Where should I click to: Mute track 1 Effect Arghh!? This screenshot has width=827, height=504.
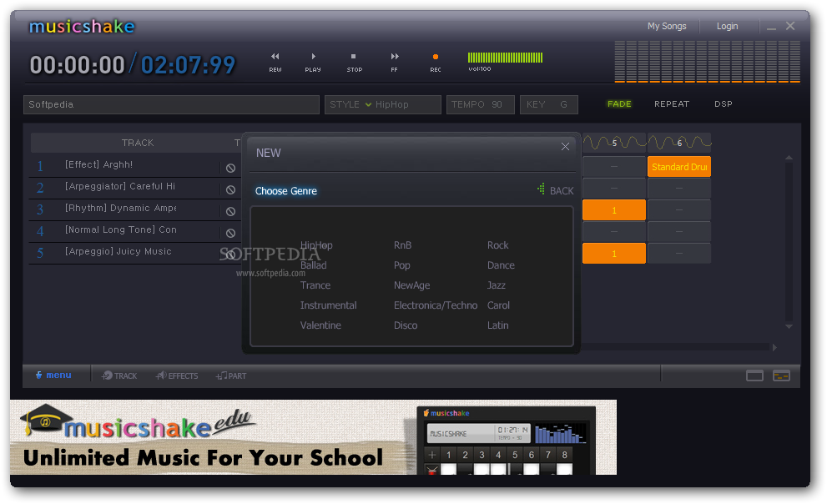230,169
